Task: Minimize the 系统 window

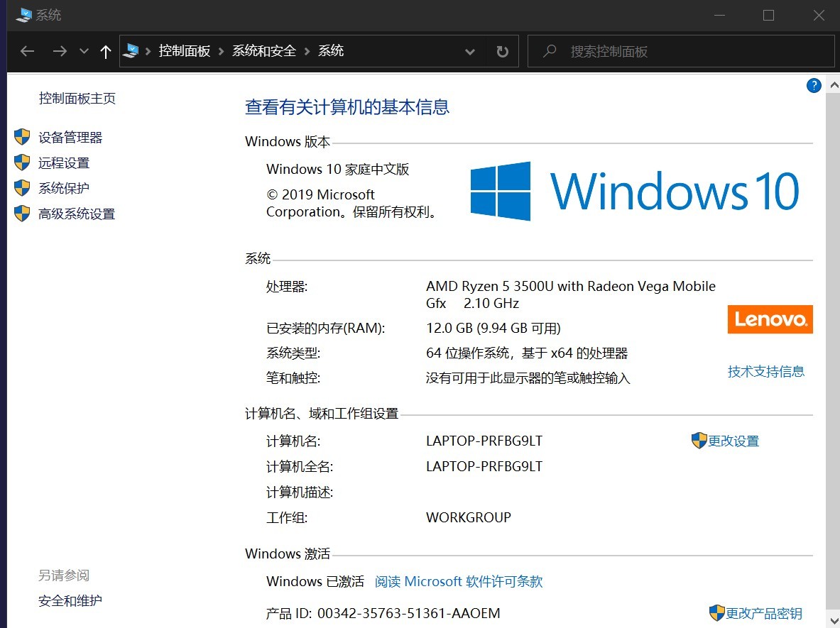Action: (719, 15)
